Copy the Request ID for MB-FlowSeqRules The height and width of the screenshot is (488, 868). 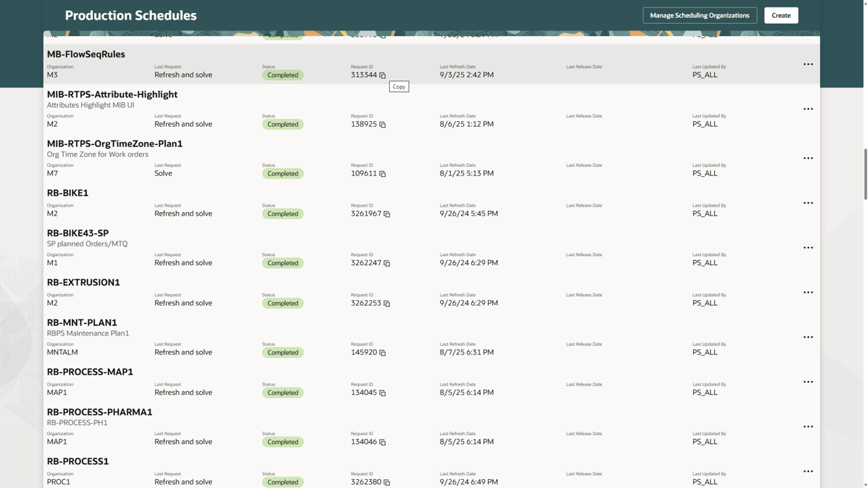pyautogui.click(x=383, y=76)
